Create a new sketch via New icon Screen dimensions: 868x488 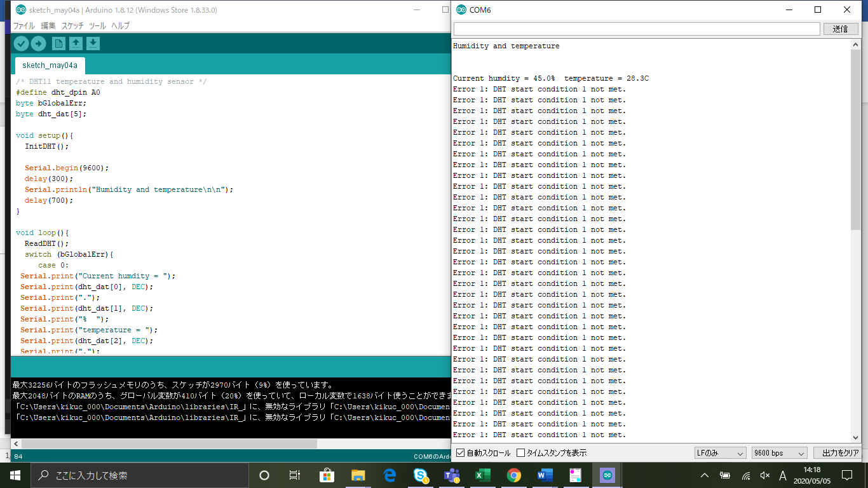click(x=58, y=43)
